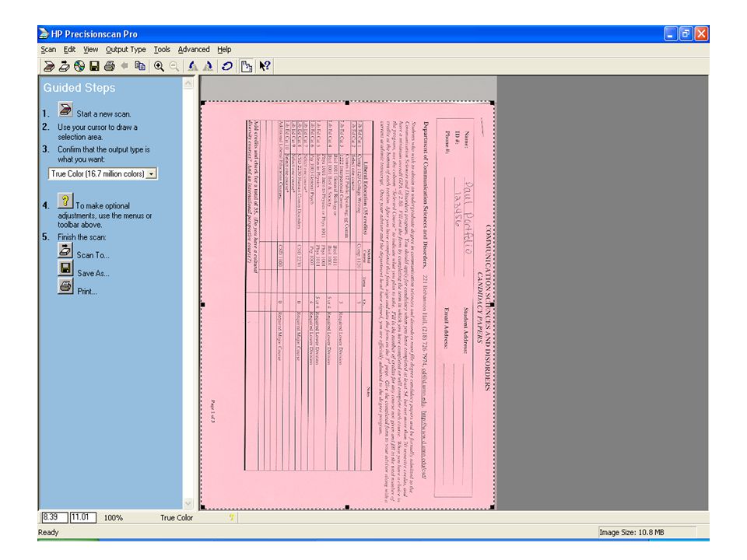Click the Guided Steps scrollbar down arrow

[x=188, y=503]
